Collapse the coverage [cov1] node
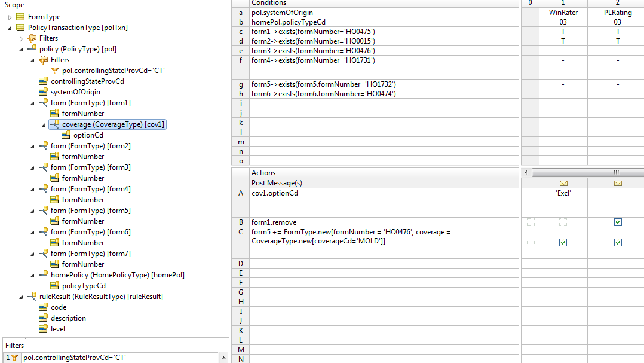 tap(44, 124)
